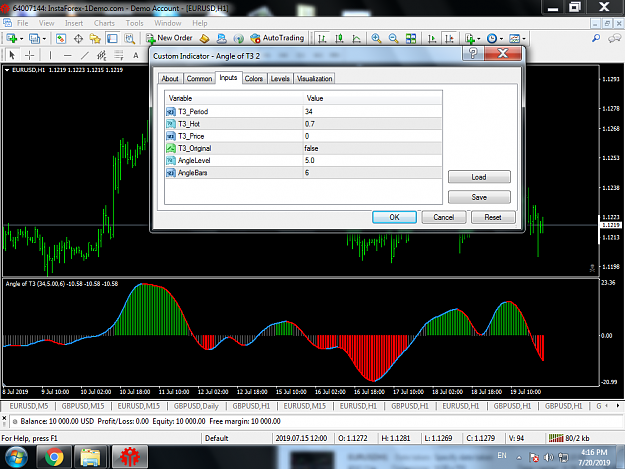The width and height of the screenshot is (625, 469).
Task: Toggle the Data Window crosshair-target icon
Action: coord(79,39)
